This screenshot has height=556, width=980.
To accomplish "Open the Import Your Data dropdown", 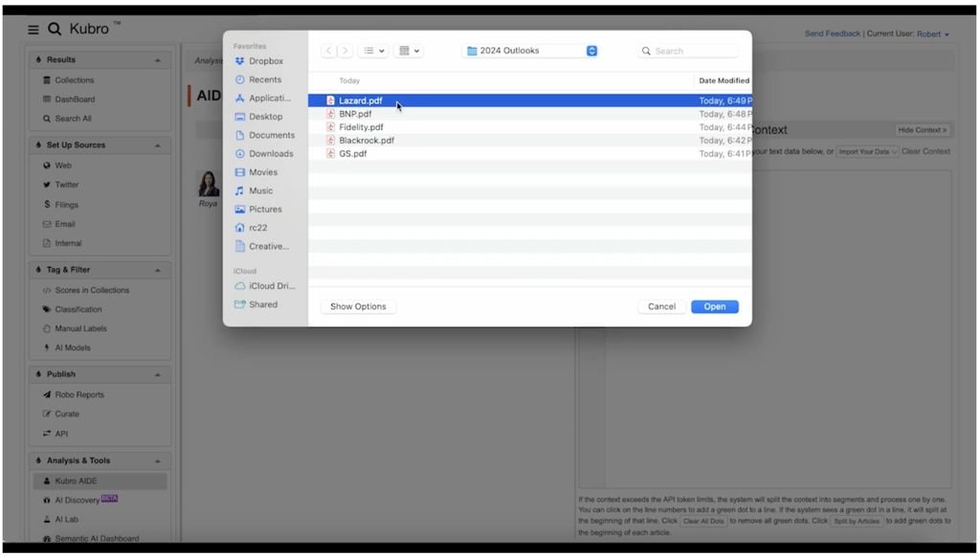I will click(867, 152).
